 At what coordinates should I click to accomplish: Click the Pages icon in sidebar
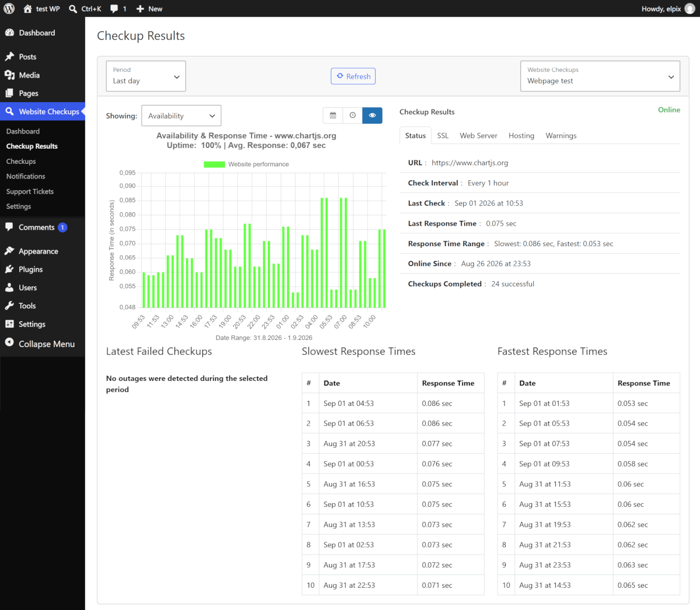point(9,93)
